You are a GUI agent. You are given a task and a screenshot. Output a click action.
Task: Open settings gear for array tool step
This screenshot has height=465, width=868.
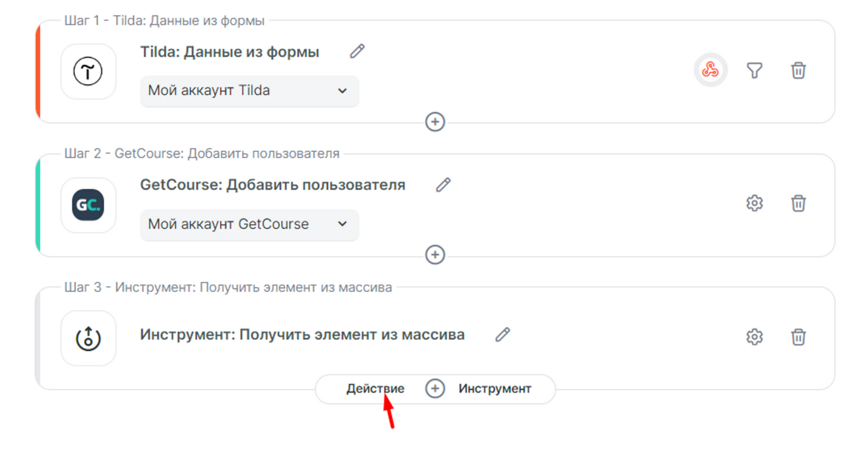pos(754,337)
